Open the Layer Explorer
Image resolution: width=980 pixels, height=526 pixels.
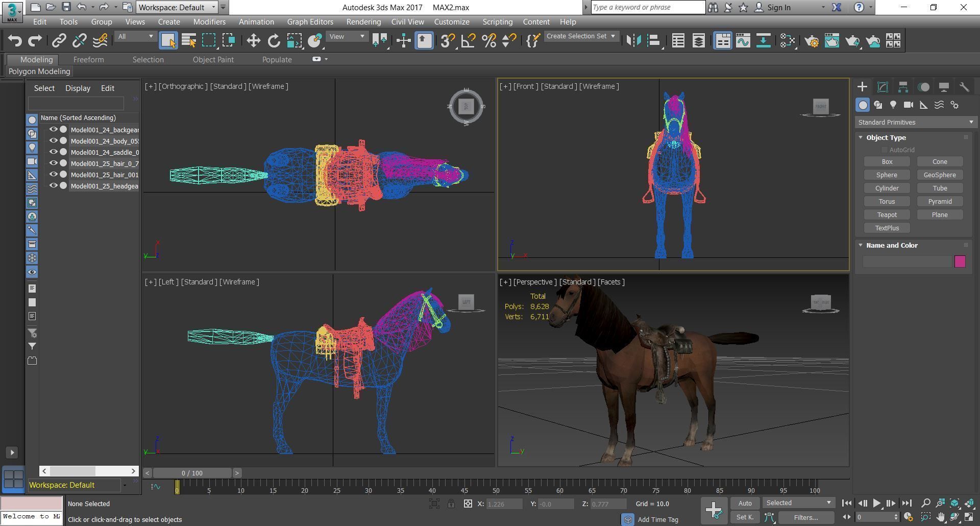[x=698, y=40]
